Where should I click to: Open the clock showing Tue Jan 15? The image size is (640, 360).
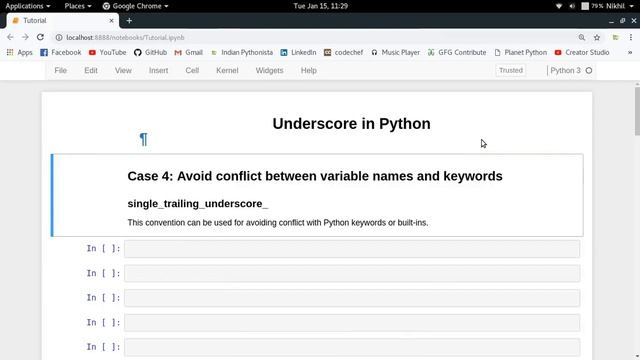320,6
